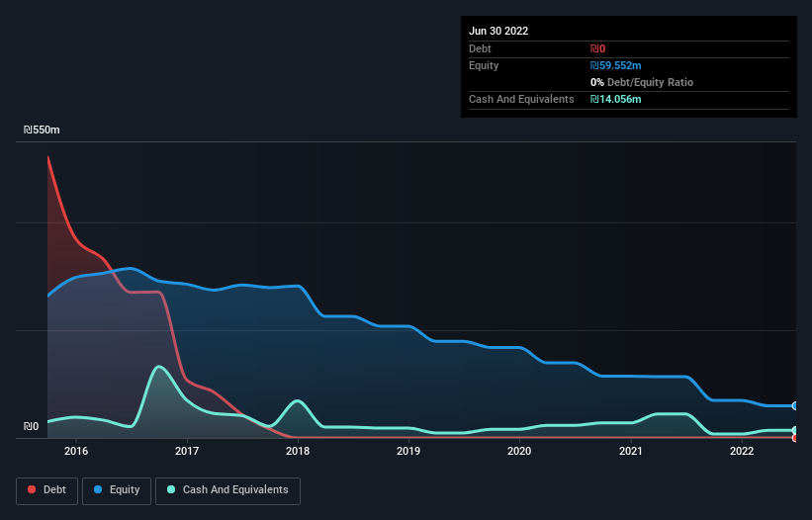Click the 2018 x-axis label
The width and height of the screenshot is (812, 520).
click(x=298, y=451)
